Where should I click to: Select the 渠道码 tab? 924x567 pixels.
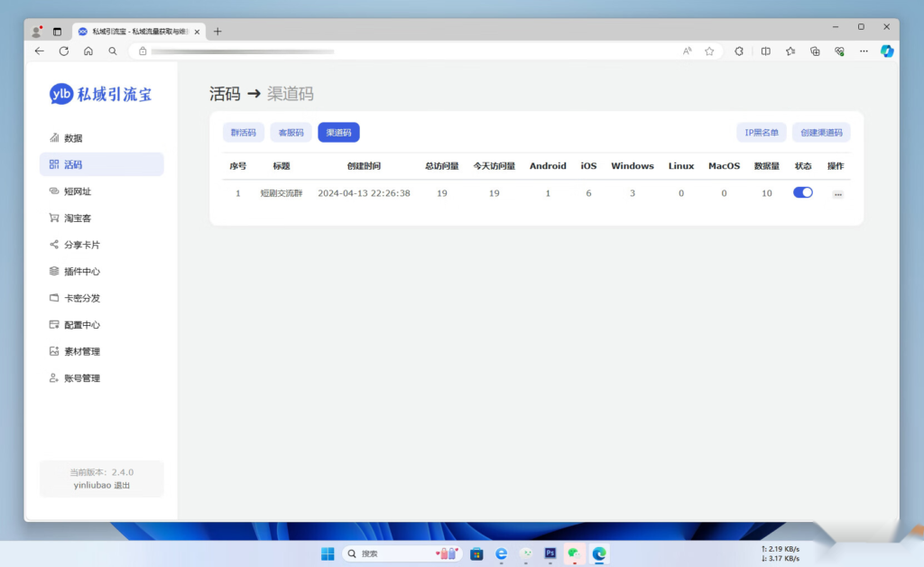pos(339,133)
